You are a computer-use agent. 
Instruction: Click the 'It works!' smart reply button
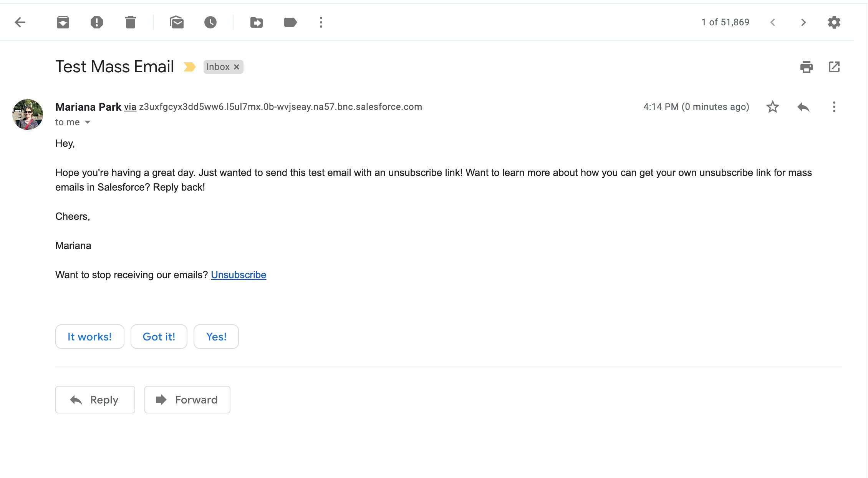tap(89, 337)
